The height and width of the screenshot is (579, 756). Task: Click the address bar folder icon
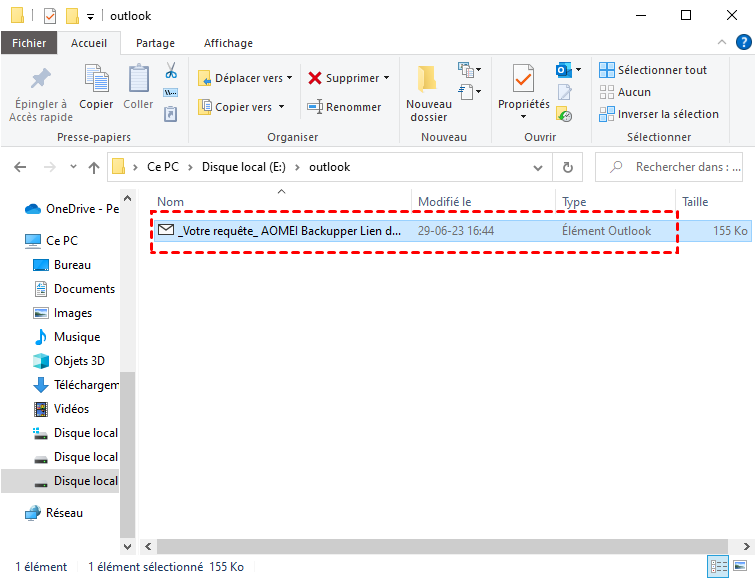pyautogui.click(x=119, y=167)
